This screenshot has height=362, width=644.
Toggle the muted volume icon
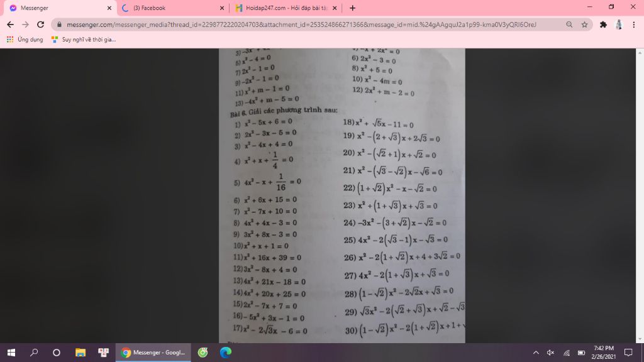pos(551,353)
